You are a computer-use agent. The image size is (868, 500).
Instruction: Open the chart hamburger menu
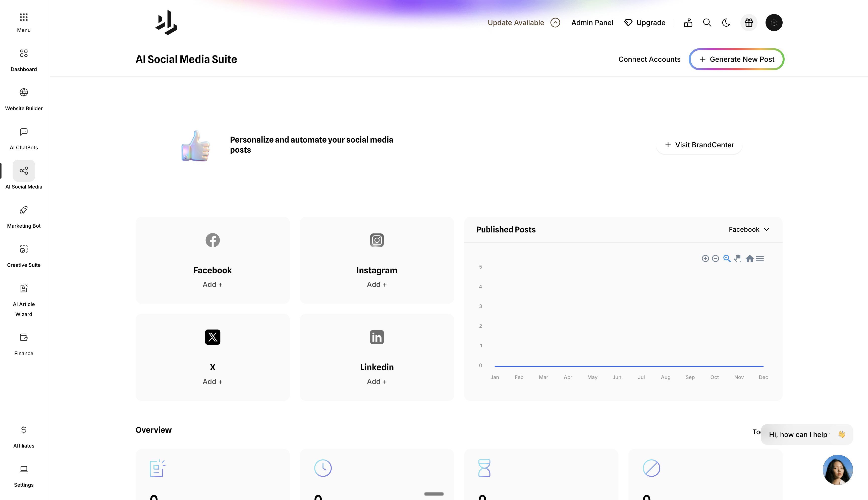point(760,258)
